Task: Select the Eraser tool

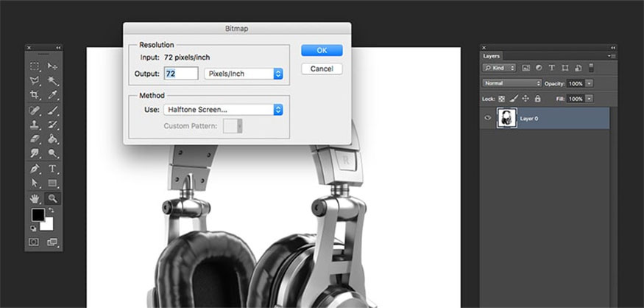Action: [35, 139]
